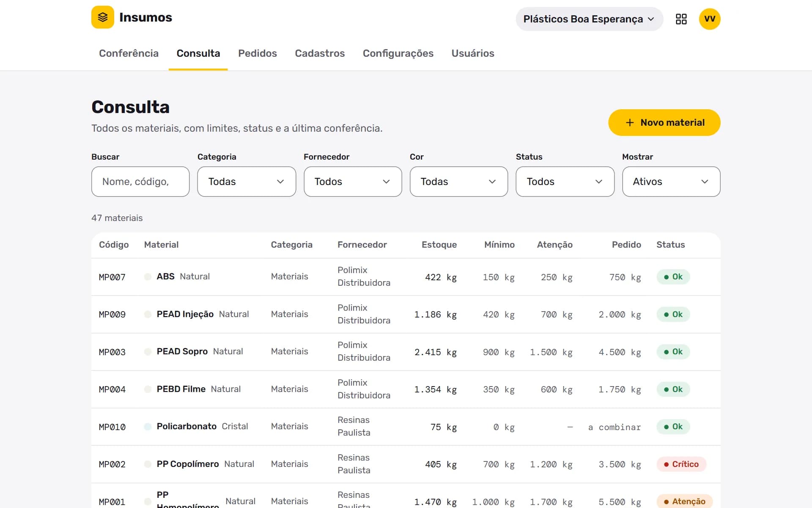Click the Ok status badge for Policarbonato
The width and height of the screenshot is (812, 508).
[x=673, y=427]
